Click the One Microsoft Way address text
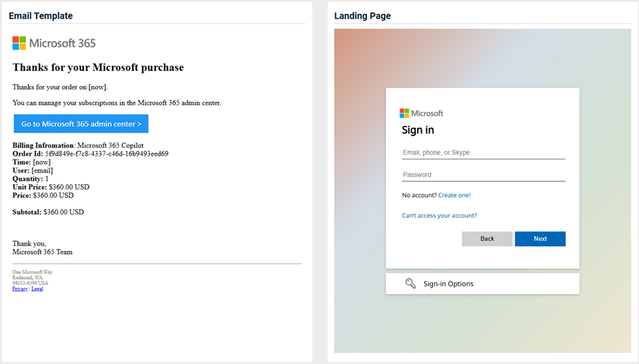639x364 pixels. click(32, 272)
